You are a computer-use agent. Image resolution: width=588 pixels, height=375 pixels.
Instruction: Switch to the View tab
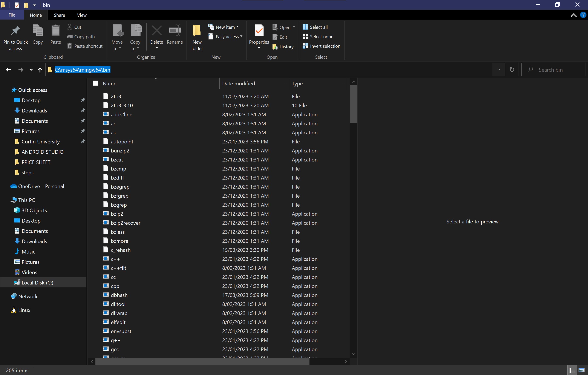[81, 15]
